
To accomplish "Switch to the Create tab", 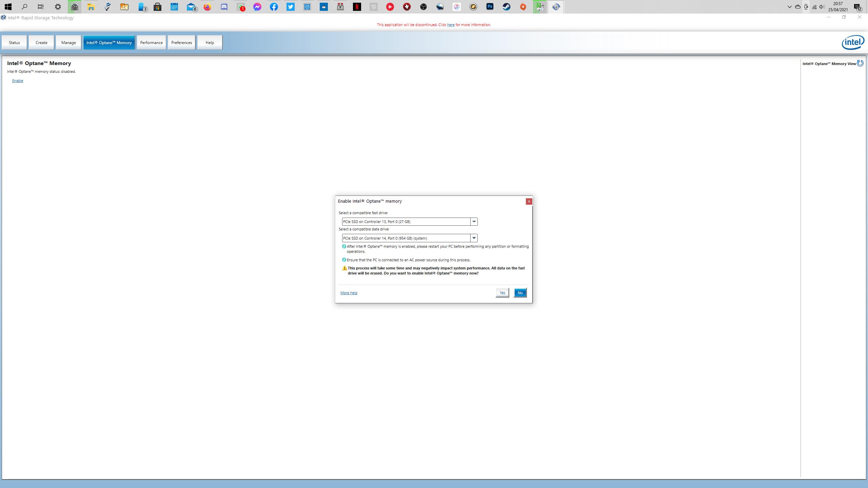I will (41, 42).
